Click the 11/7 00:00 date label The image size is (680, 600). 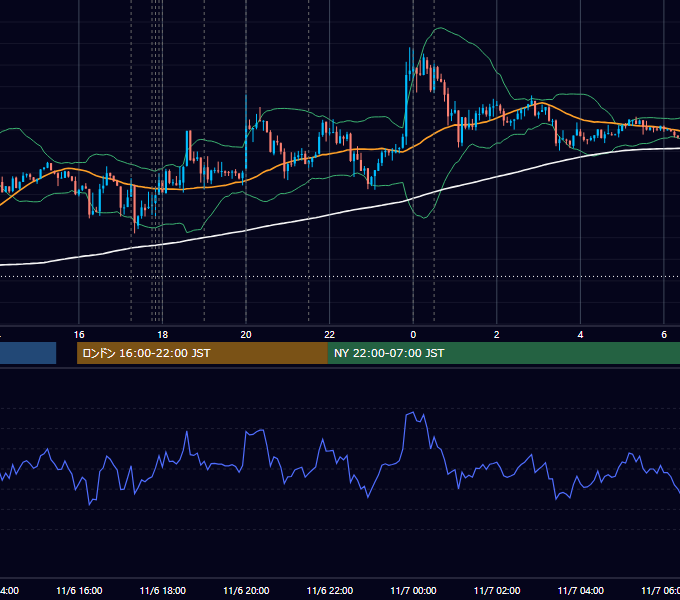(x=413, y=590)
